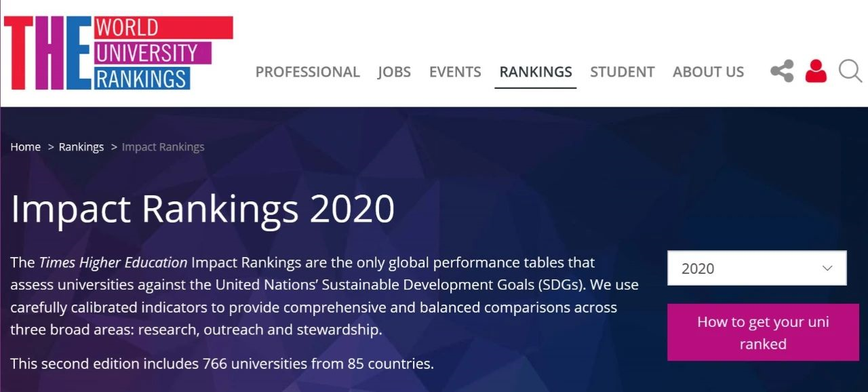The image size is (868, 392).
Task: Follow the Rankings breadcrumb link
Action: (81, 147)
